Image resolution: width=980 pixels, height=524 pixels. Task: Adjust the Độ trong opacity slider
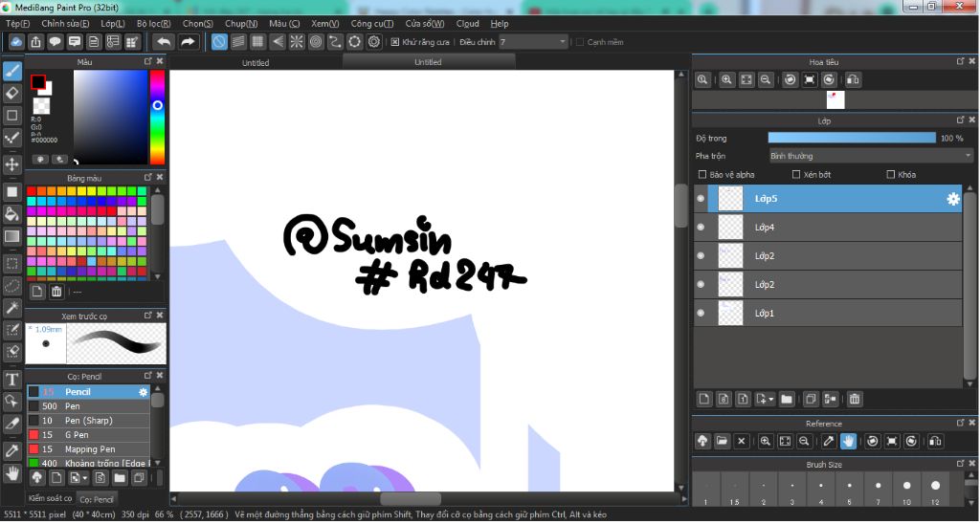[852, 138]
